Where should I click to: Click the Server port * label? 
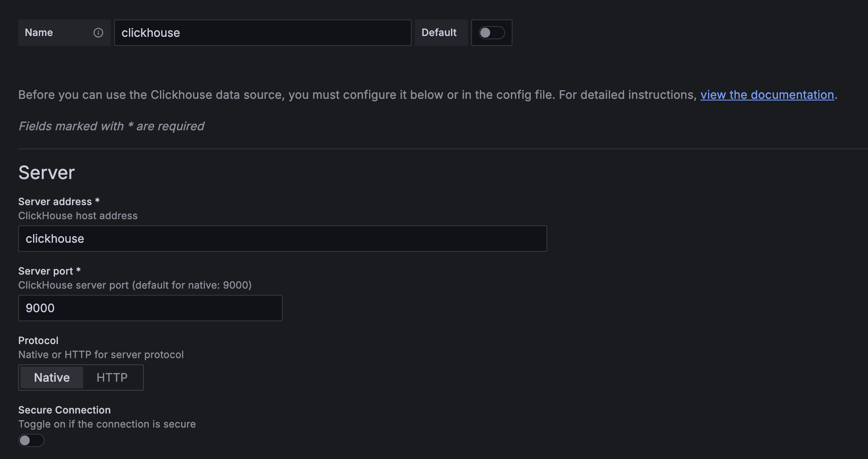click(50, 271)
